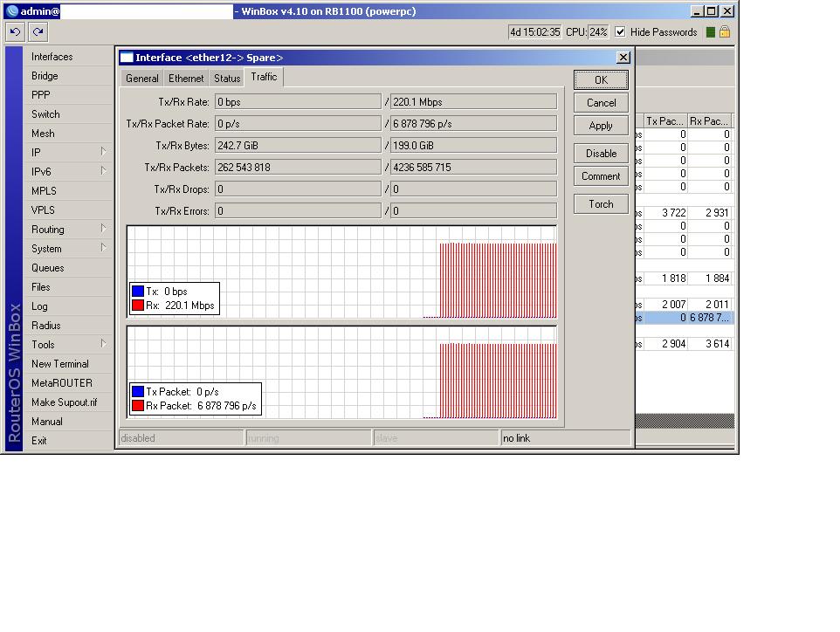
Task: Click the Tx Packets field 262 543 818
Action: [x=298, y=167]
